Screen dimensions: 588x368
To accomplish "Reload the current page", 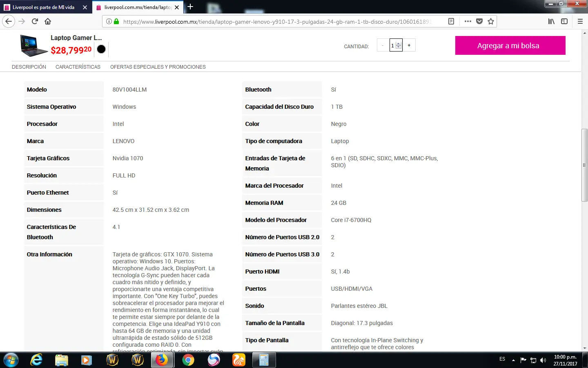I will 35,21.
